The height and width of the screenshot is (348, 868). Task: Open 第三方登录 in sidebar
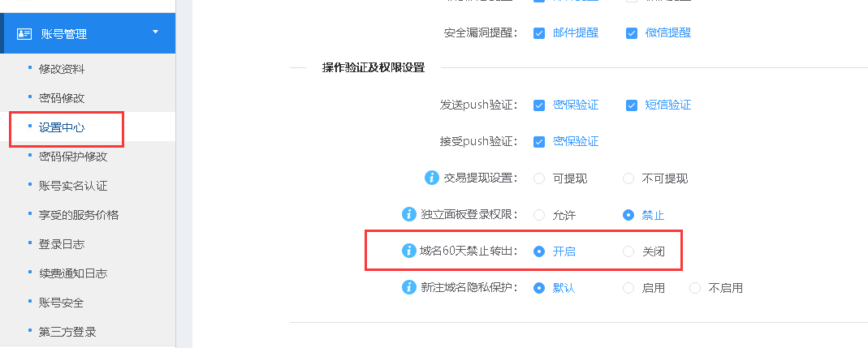tap(67, 331)
